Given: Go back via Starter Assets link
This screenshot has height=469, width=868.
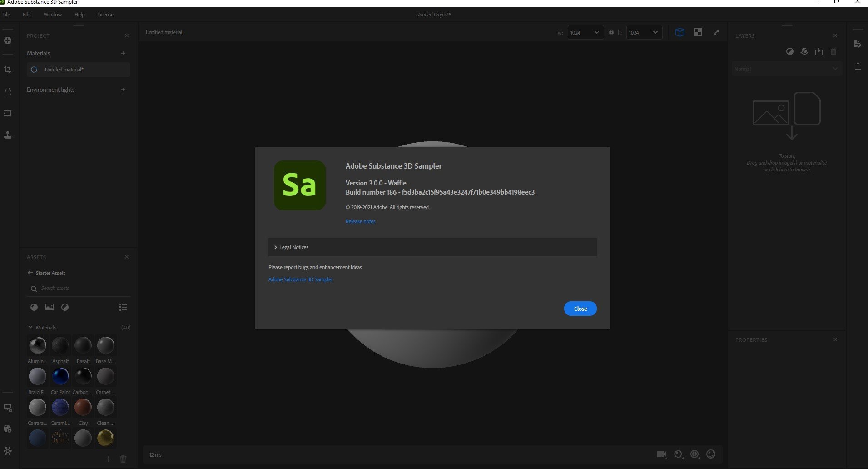Looking at the screenshot, I should click(50, 273).
